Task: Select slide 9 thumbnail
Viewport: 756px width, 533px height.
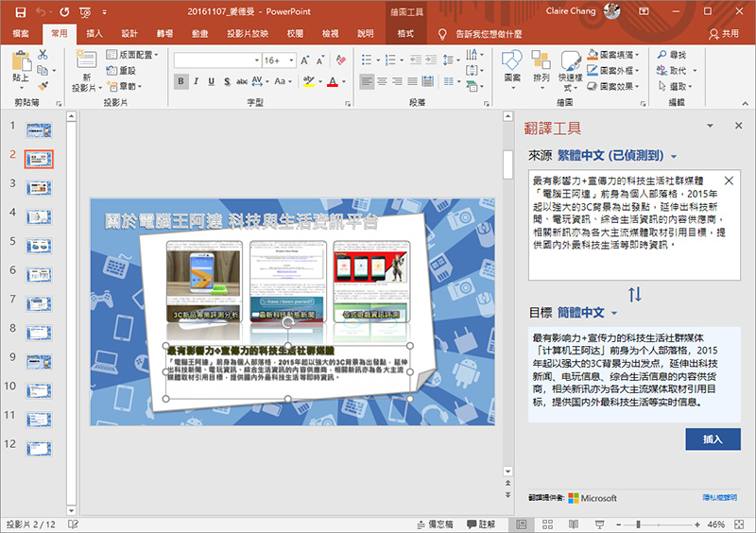Action: point(39,362)
